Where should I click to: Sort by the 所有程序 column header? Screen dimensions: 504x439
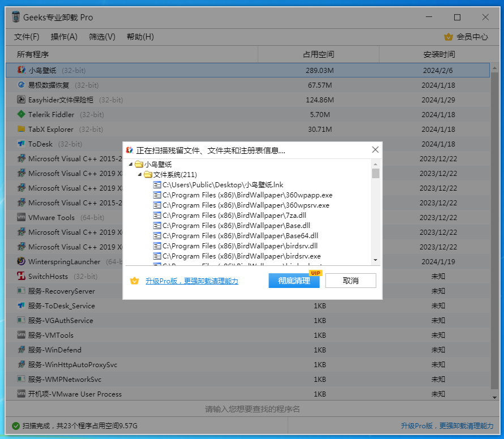coord(132,54)
